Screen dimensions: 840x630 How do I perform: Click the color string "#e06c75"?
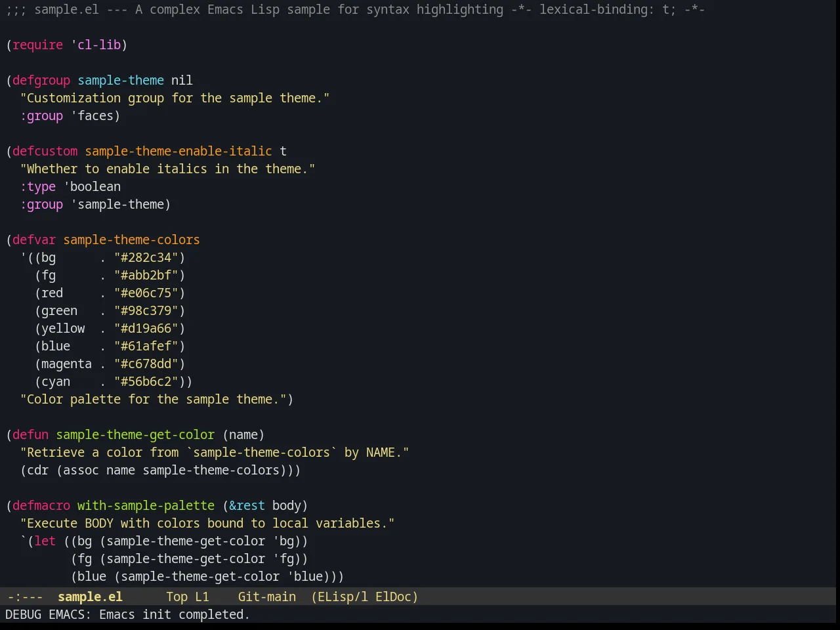tap(146, 293)
